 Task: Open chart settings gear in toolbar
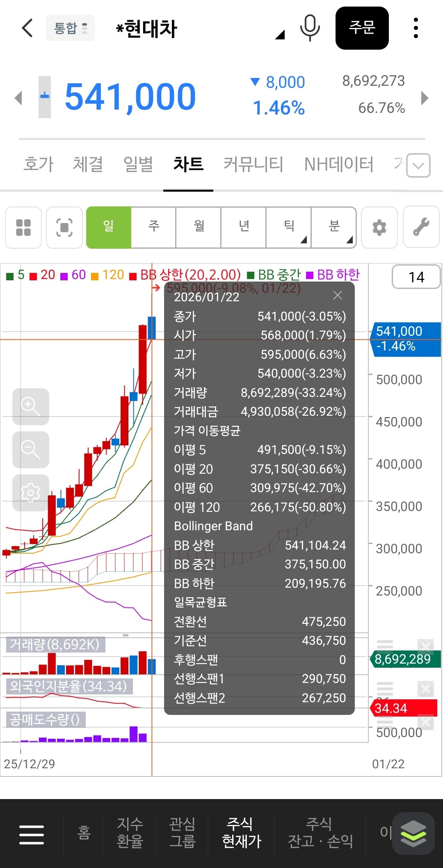click(x=379, y=227)
